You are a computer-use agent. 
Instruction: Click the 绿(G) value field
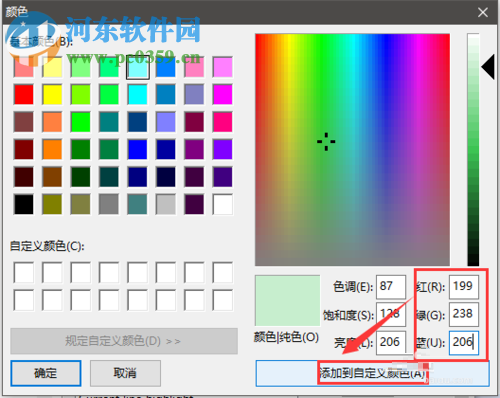(464, 314)
